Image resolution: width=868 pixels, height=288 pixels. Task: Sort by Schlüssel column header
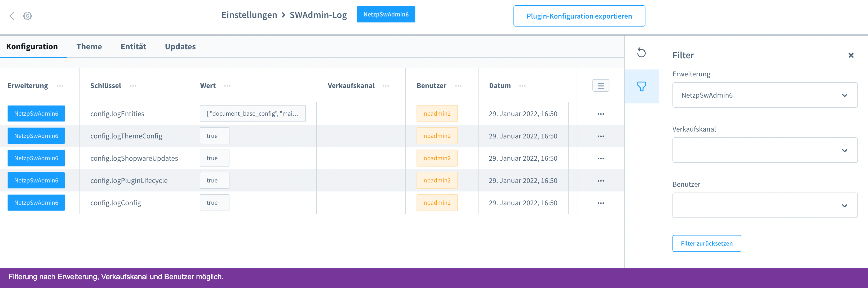105,86
